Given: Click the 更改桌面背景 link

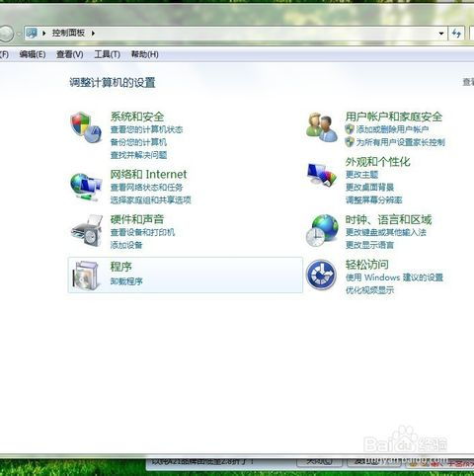Looking at the screenshot, I should pyautogui.click(x=369, y=188).
